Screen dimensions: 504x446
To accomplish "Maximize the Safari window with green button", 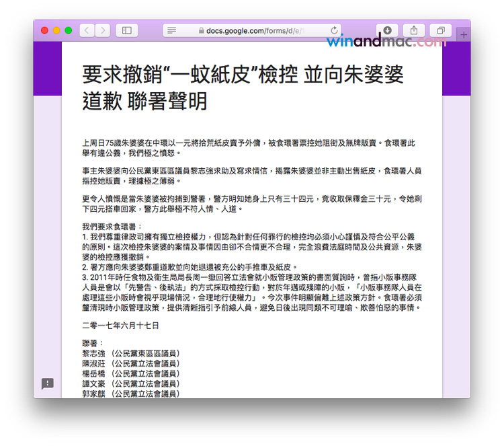I will click(x=69, y=30).
